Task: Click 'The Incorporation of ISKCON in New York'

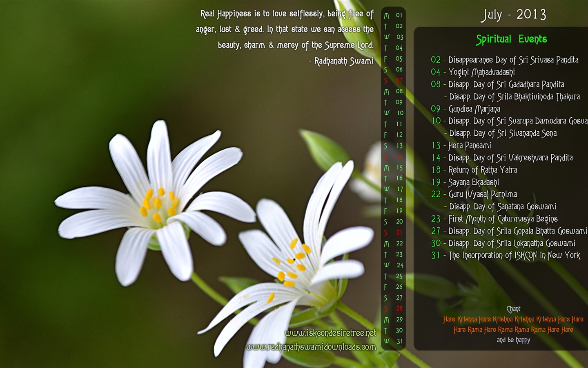Action: pyautogui.click(x=514, y=256)
